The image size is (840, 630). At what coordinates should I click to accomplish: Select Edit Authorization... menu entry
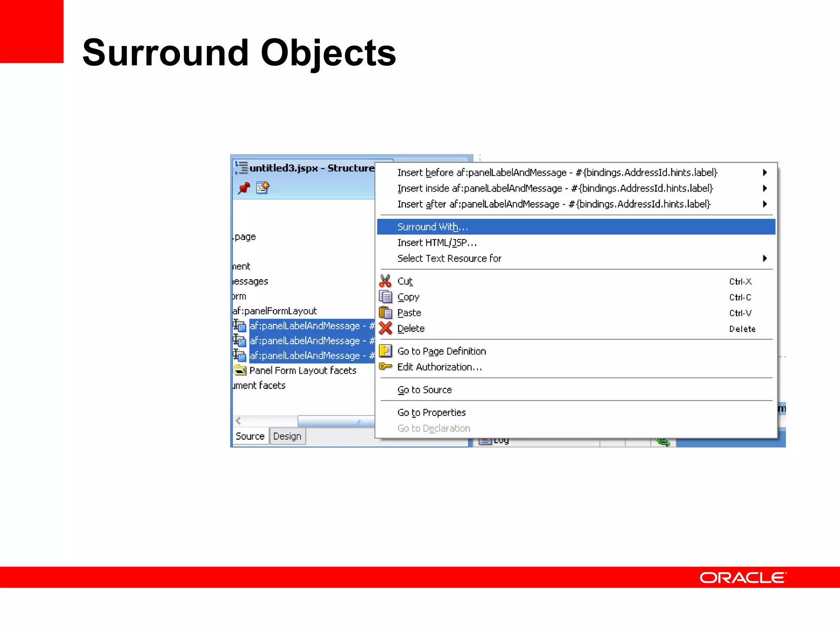[x=576, y=367]
